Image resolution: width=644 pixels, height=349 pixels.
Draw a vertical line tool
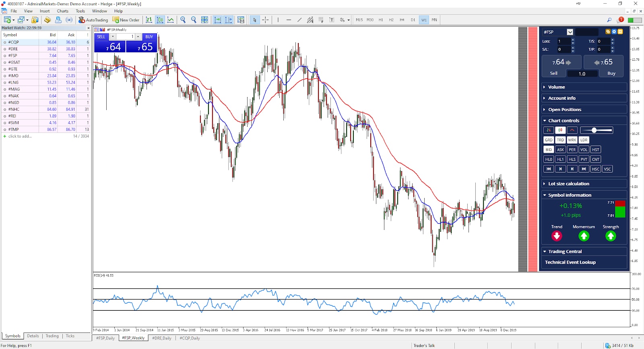(278, 20)
